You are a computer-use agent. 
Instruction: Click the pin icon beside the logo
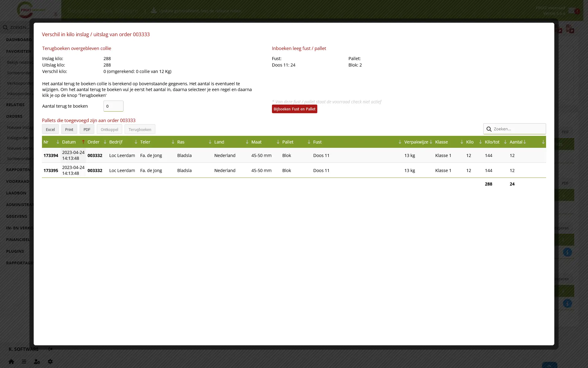tap(55, 14)
